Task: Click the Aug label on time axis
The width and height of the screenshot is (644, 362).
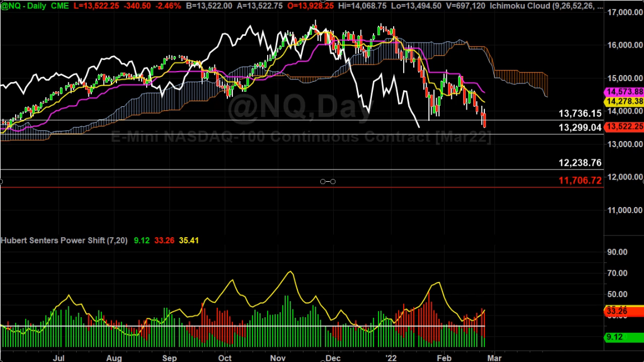Action: click(114, 358)
